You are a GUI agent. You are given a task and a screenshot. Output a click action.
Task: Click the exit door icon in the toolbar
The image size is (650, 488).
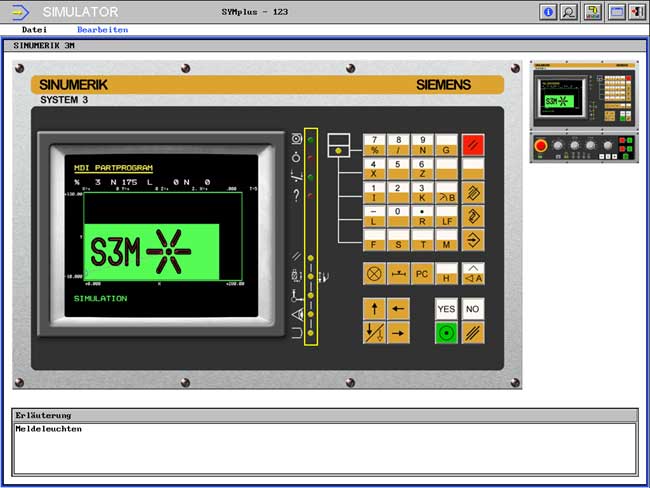coord(635,12)
